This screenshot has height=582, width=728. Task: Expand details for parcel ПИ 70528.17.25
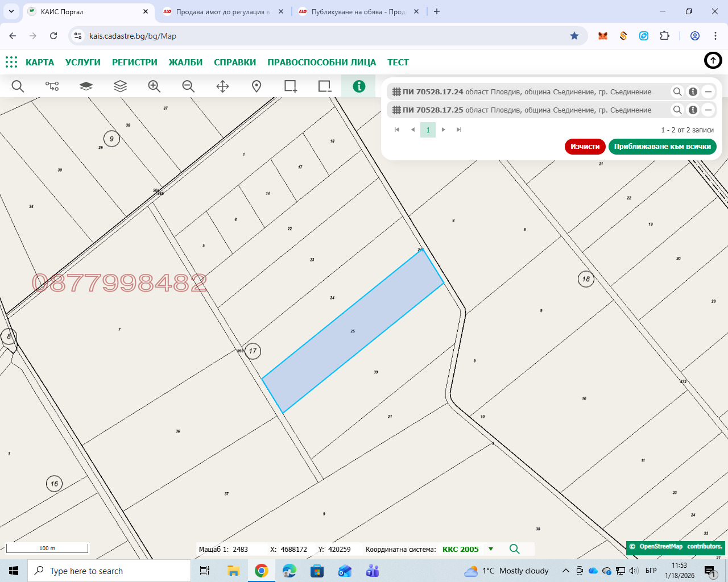pyautogui.click(x=693, y=110)
